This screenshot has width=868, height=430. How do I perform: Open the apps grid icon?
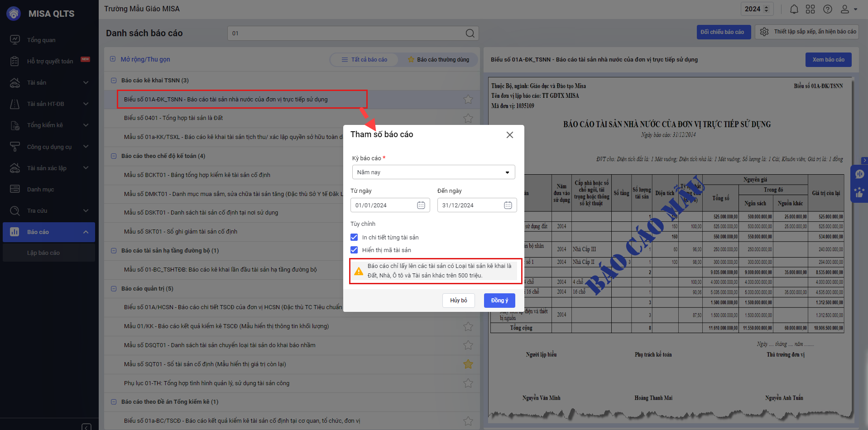click(x=810, y=9)
